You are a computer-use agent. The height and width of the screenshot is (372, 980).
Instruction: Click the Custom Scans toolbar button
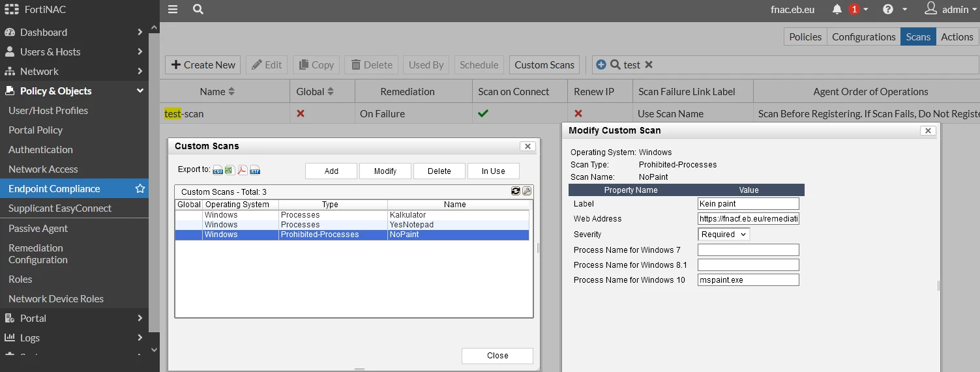point(544,64)
